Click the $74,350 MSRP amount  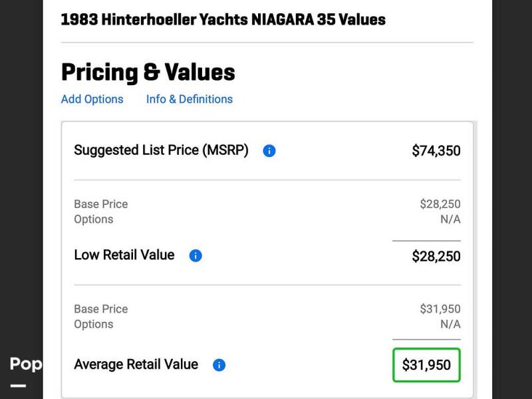[436, 151]
